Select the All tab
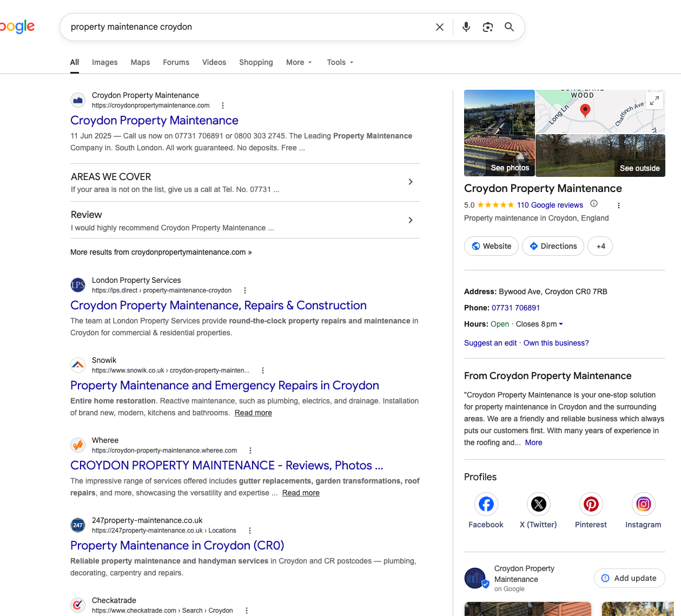Viewport: 681px width, 616px height. point(75,62)
